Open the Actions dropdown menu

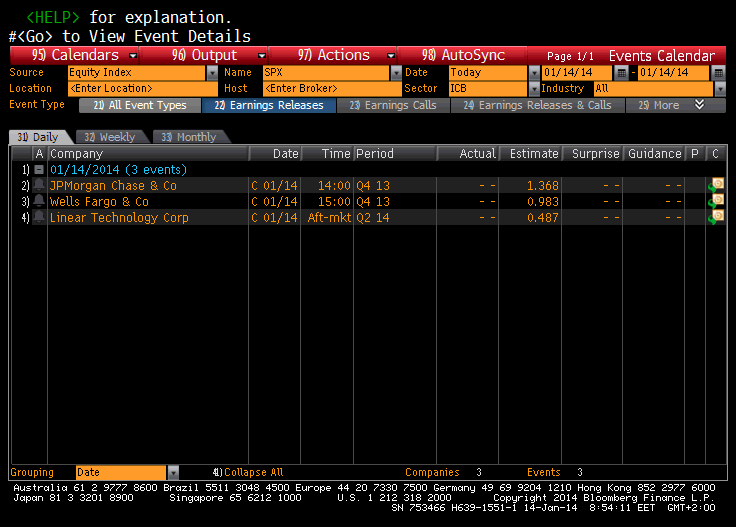[x=391, y=55]
